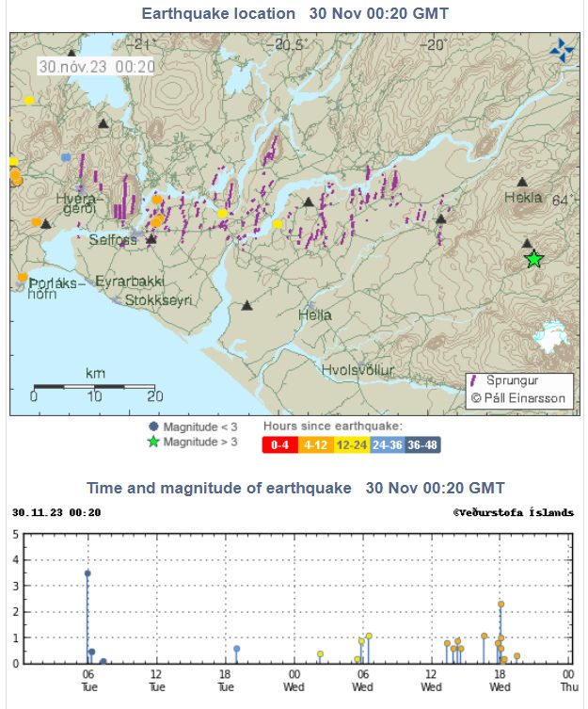Click the ©Veðurstofa Íslands credit above the chart
The image size is (588, 709).
(513, 513)
